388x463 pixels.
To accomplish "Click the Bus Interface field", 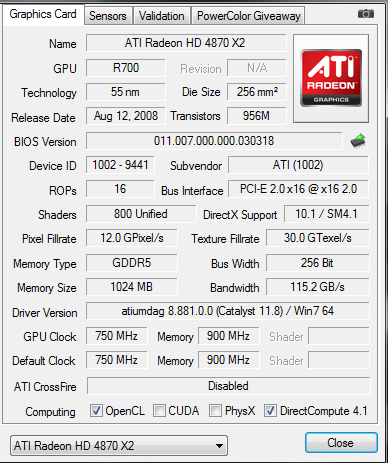I will (x=298, y=189).
